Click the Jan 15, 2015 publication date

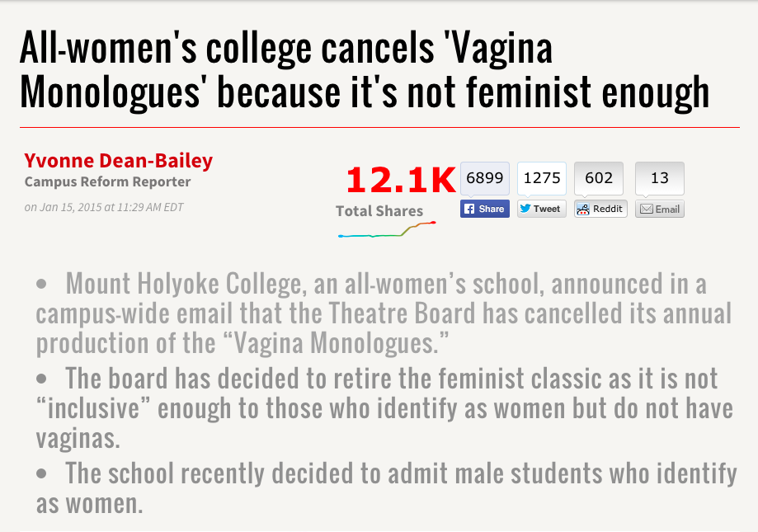pos(104,207)
